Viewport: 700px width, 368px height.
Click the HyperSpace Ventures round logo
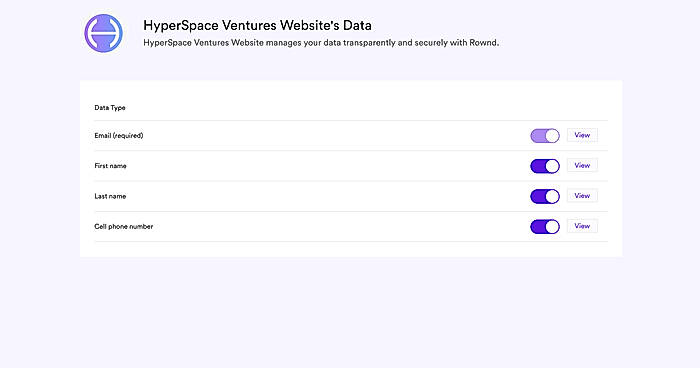click(x=104, y=33)
